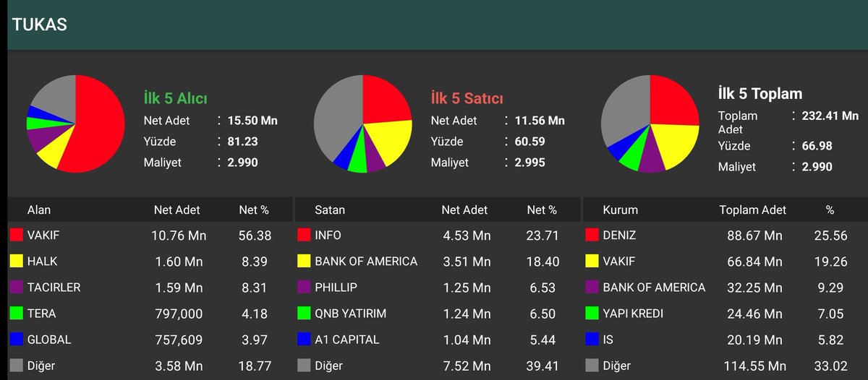Click the 114.55 Mn Diğer total
868x380 pixels.
tap(754, 366)
